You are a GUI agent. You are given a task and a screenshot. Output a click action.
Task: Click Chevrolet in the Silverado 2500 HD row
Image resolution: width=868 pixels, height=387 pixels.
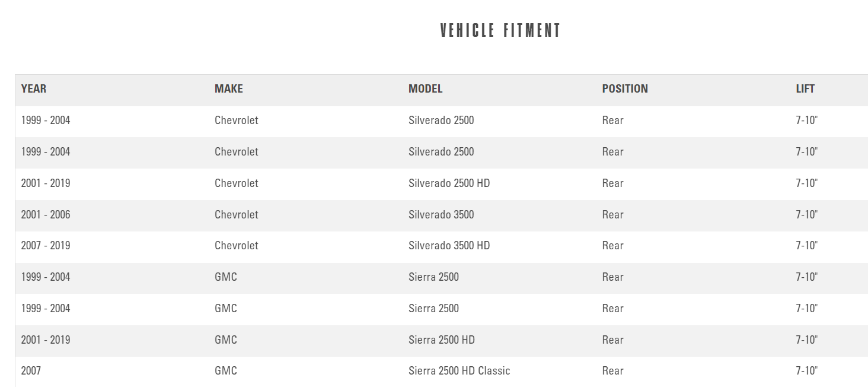(x=237, y=183)
